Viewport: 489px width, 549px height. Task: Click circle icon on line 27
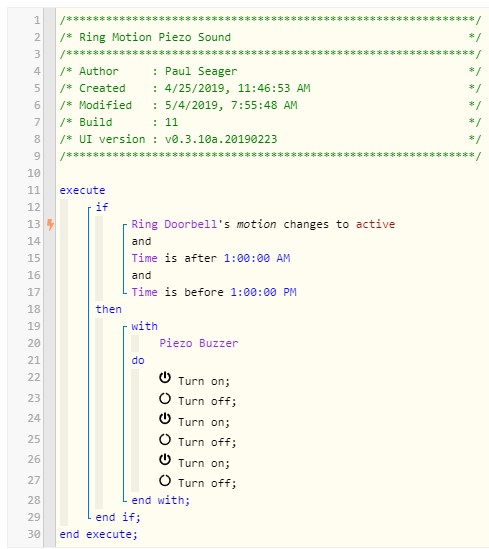[x=165, y=480]
